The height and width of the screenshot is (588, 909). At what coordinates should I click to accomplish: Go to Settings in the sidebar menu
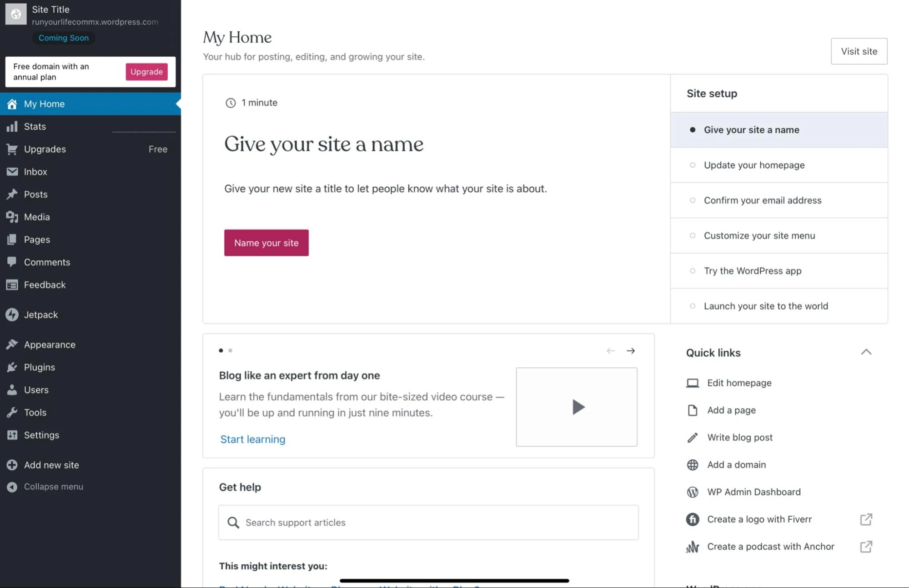click(41, 435)
